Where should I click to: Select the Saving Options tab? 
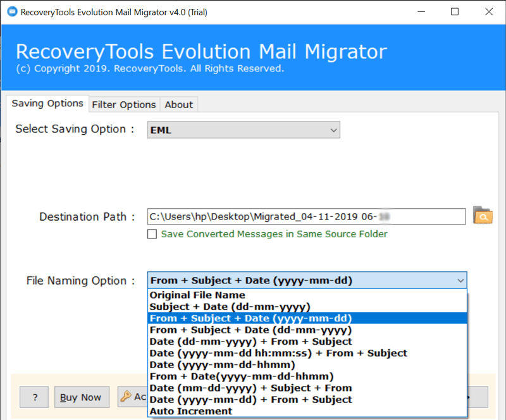coord(47,103)
